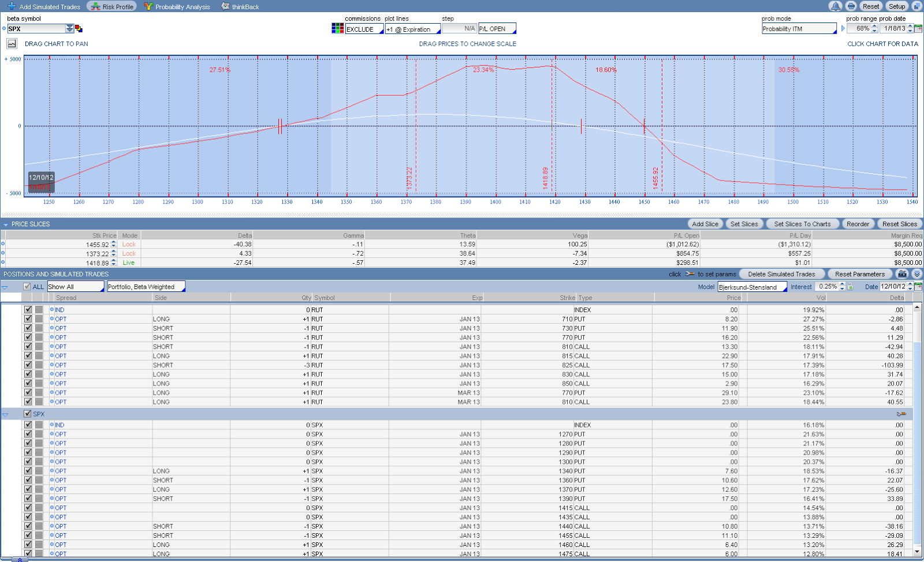This screenshot has width=924, height=562.
Task: Click the Reset Slices button
Action: (899, 224)
